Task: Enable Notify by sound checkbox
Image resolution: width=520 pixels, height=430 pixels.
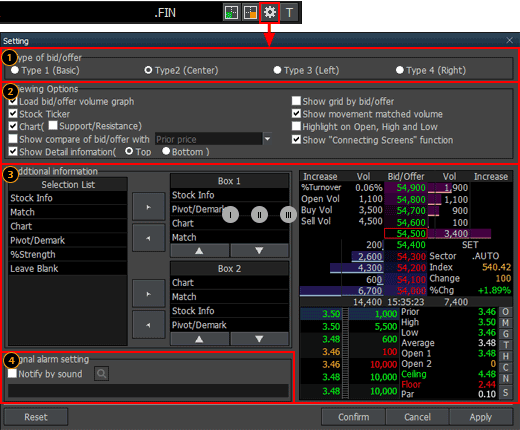Action: 12,373
